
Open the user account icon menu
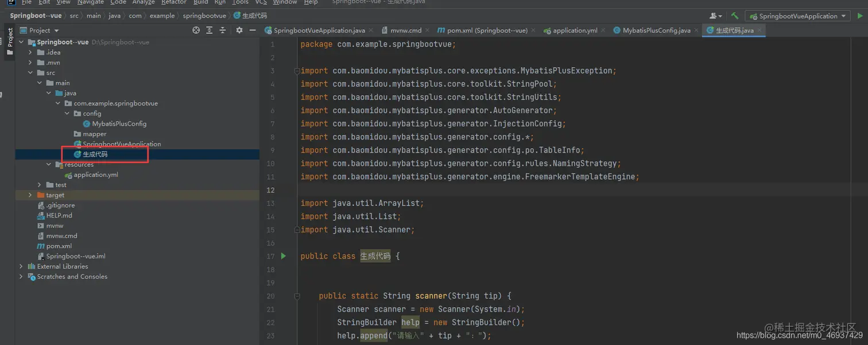tap(715, 16)
